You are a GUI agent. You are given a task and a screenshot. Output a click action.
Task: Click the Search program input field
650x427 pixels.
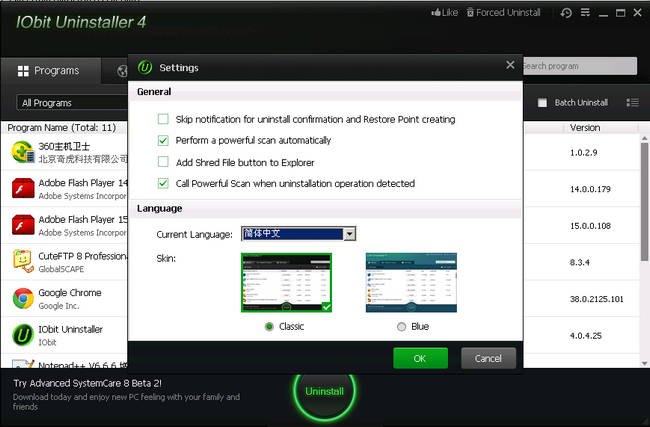click(578, 66)
